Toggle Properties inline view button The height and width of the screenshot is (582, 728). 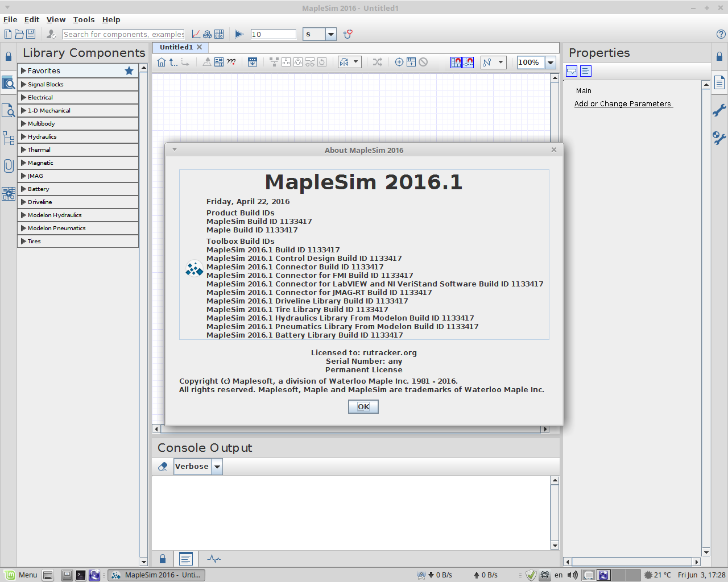click(x=572, y=71)
